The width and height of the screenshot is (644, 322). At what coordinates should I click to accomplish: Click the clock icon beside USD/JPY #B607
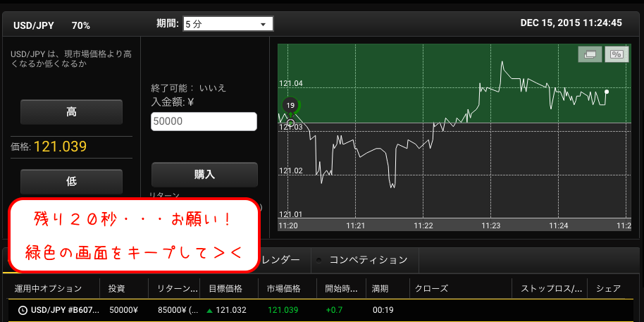[23, 310]
